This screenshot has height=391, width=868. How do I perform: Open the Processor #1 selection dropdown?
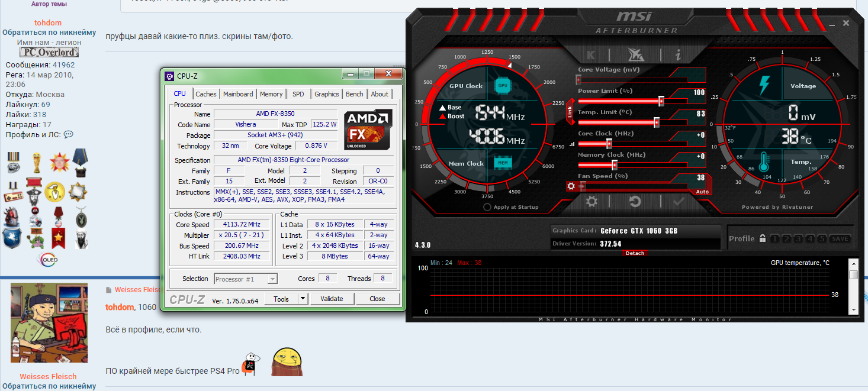pos(246,279)
